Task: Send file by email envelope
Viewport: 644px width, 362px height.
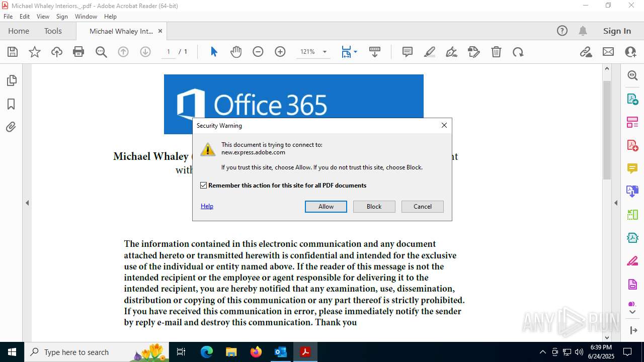Action: [x=608, y=52]
